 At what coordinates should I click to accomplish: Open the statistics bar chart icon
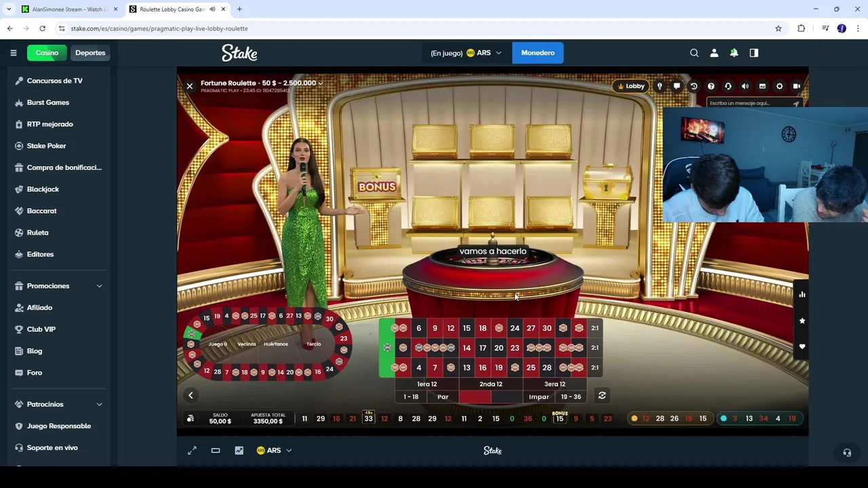pyautogui.click(x=802, y=294)
